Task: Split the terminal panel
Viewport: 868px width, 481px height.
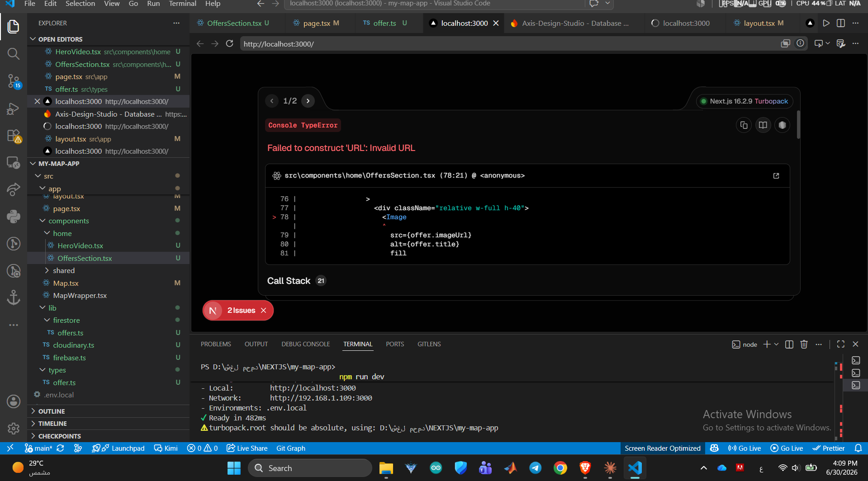Action: 789,344
